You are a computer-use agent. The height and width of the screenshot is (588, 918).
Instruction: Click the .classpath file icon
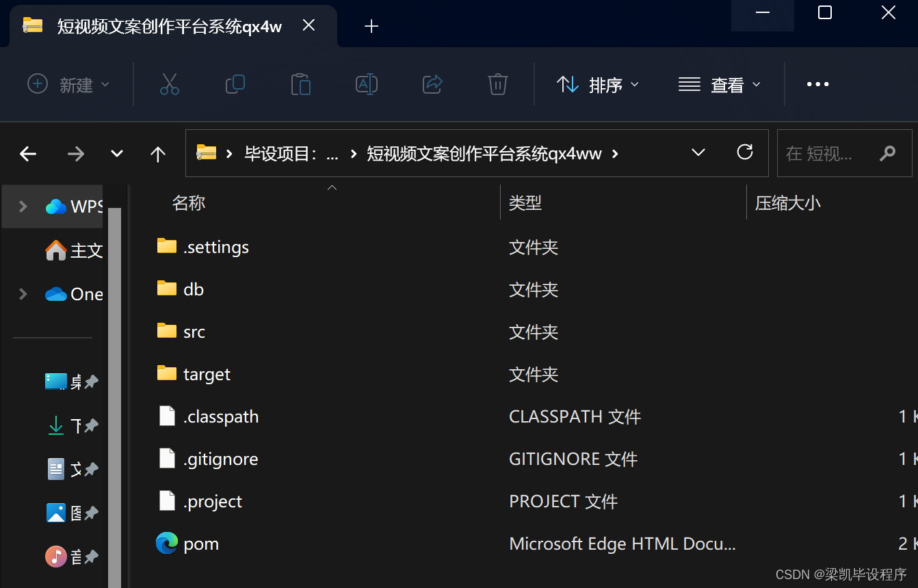167,416
